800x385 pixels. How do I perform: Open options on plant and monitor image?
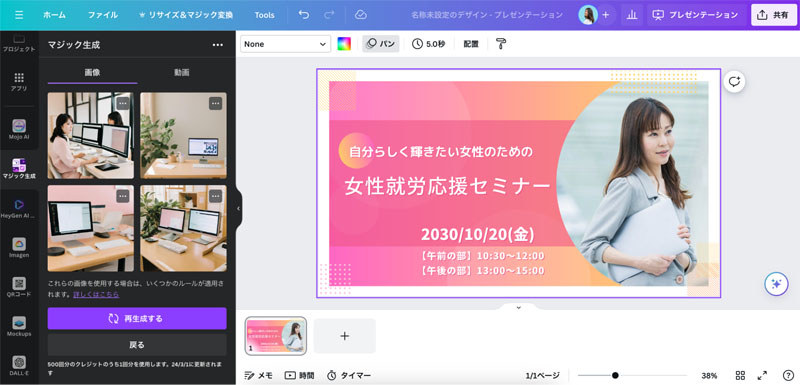pos(215,103)
